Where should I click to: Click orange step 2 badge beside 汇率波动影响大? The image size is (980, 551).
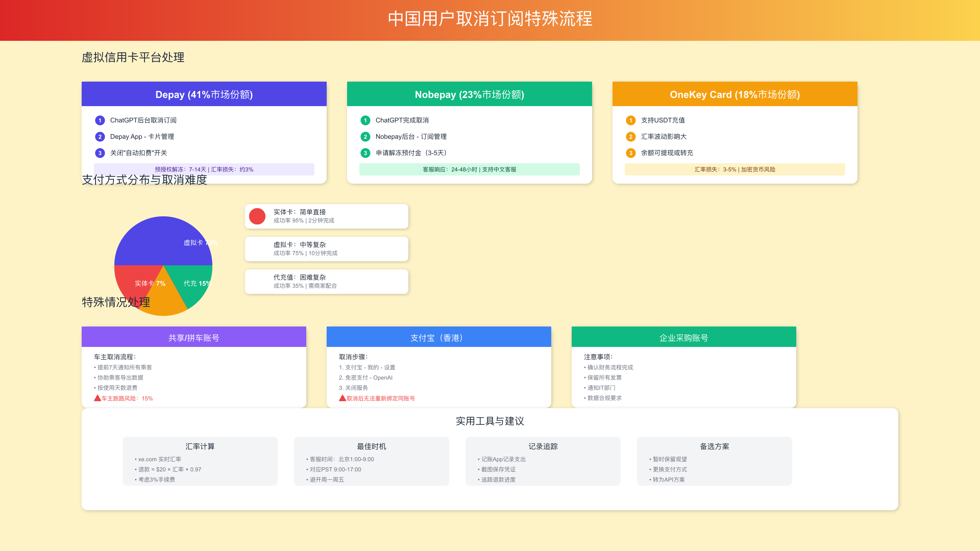coord(630,137)
